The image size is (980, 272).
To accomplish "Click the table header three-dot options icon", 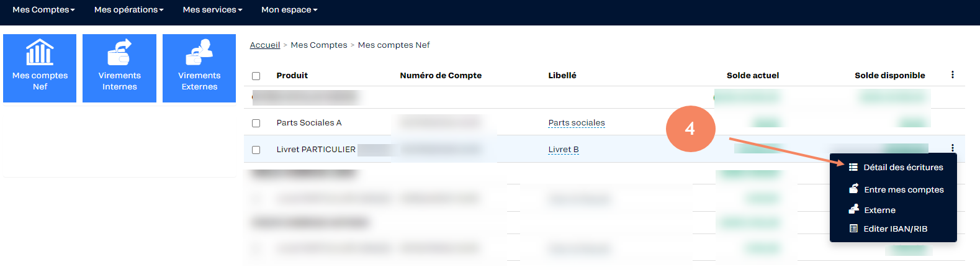I will [953, 75].
